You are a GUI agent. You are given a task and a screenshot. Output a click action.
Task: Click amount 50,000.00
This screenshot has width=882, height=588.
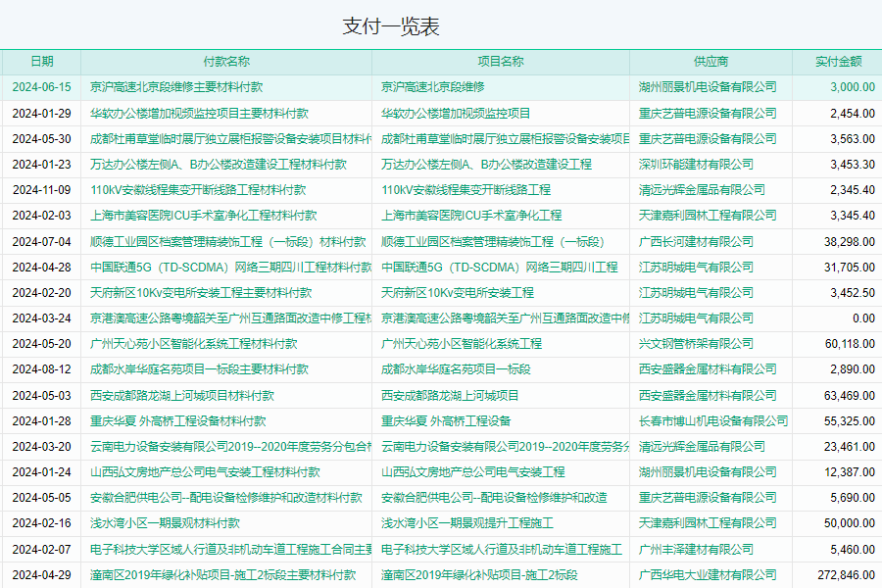pos(850,522)
